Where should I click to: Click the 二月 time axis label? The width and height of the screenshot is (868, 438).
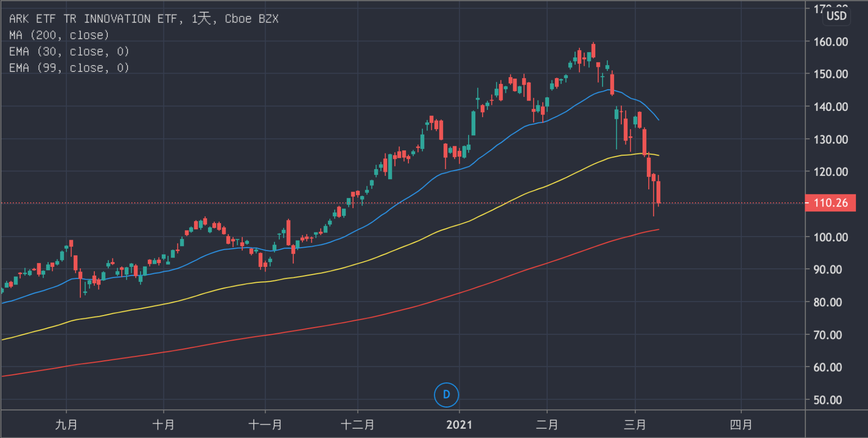point(547,425)
